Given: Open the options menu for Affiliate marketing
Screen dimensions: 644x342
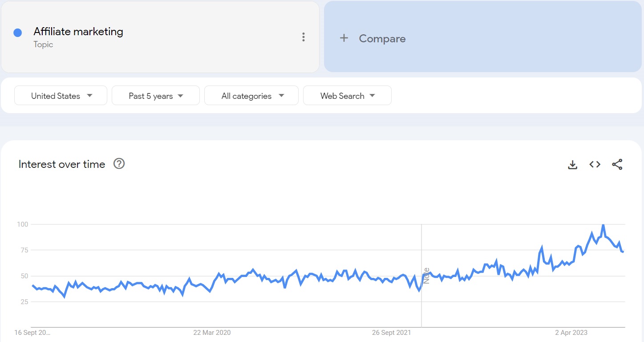Looking at the screenshot, I should [x=303, y=37].
